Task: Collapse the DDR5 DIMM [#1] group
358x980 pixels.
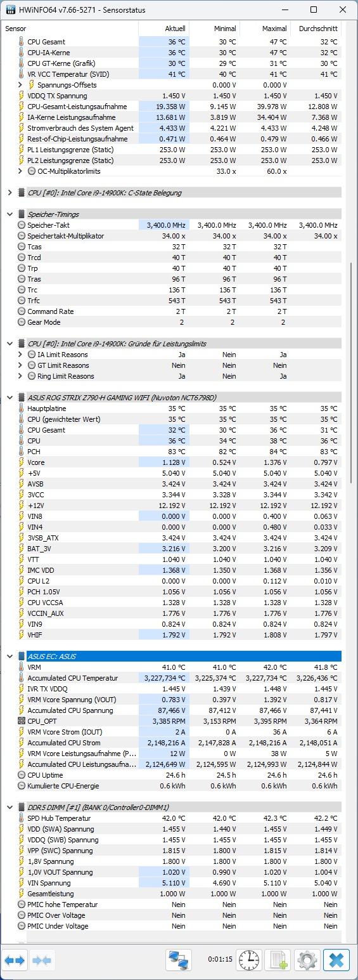Action: click(10, 807)
